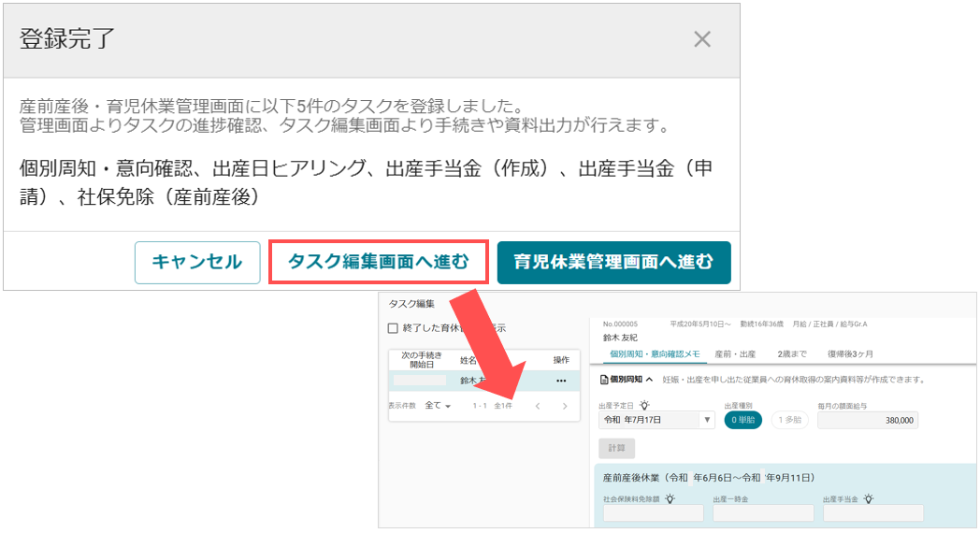Switch to the 個別周知・意向確認メモ tab
This screenshot has height=533, width=980.
[655, 354]
